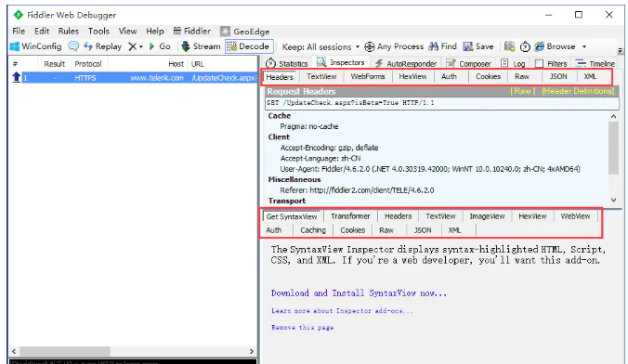Open the comment speech bubble icon
The width and height of the screenshot is (628, 364).
pyautogui.click(x=73, y=46)
